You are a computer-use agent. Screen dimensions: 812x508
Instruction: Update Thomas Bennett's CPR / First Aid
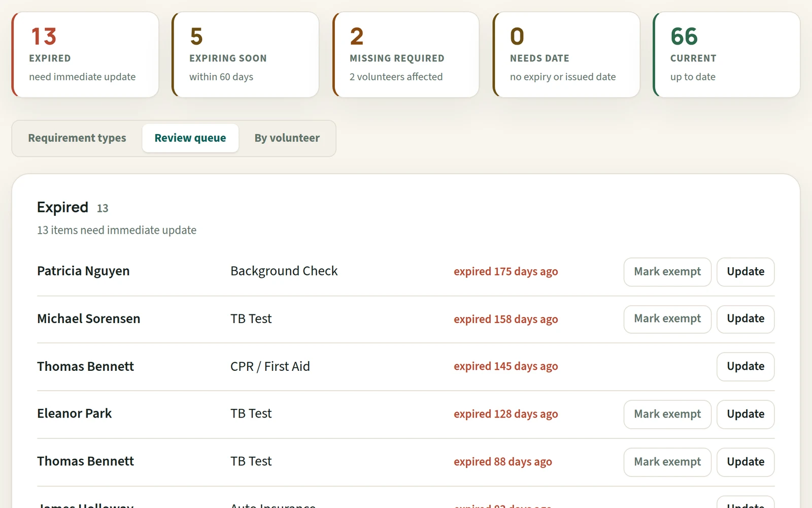(746, 367)
